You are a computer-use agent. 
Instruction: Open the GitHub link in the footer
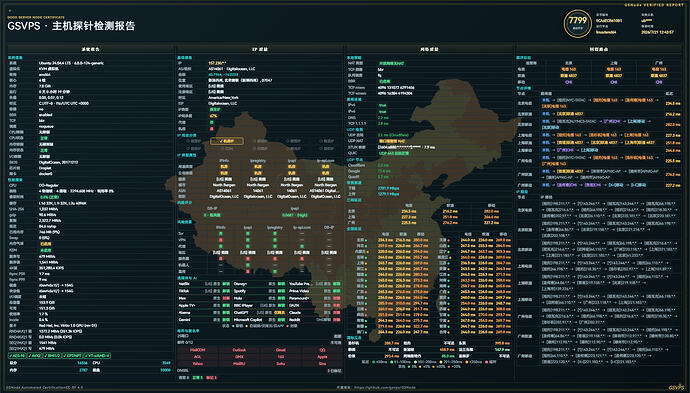385,388
